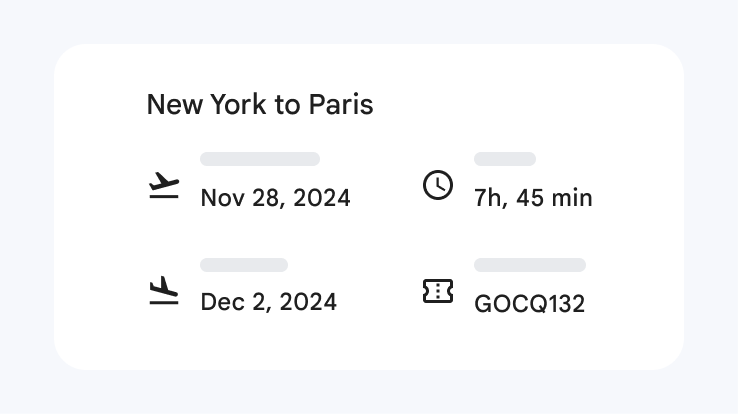Click the flight takeoff departure icon
Image resolution: width=738 pixels, height=414 pixels.
coord(163,186)
